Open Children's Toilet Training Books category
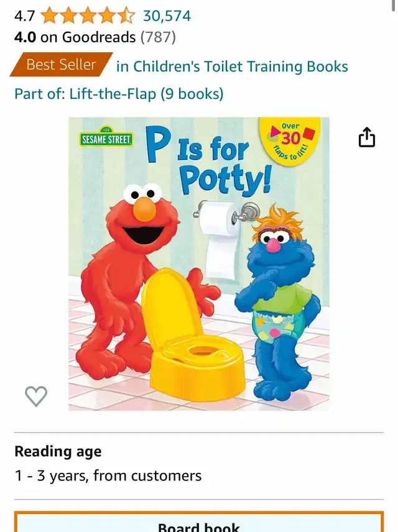Viewport: 398px width, 532px height. (x=233, y=66)
